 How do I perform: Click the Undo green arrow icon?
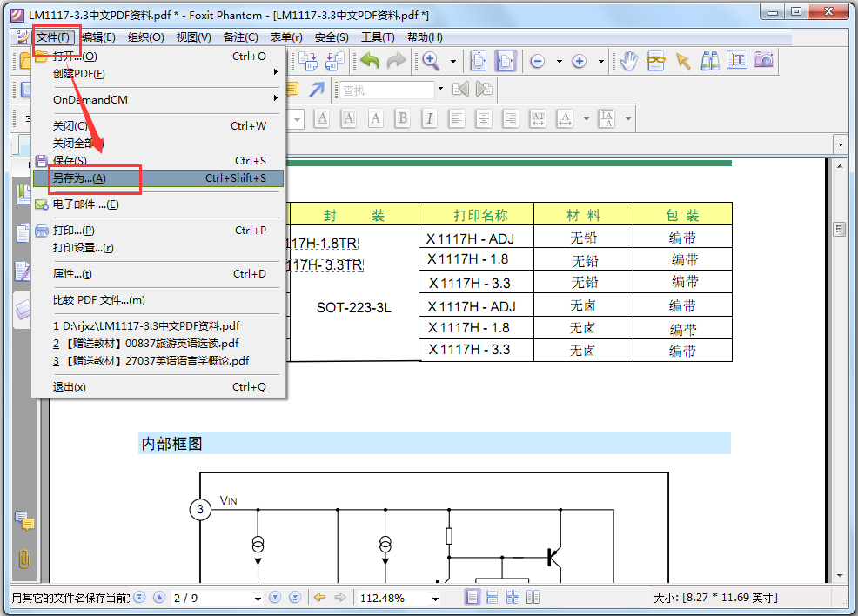(370, 61)
